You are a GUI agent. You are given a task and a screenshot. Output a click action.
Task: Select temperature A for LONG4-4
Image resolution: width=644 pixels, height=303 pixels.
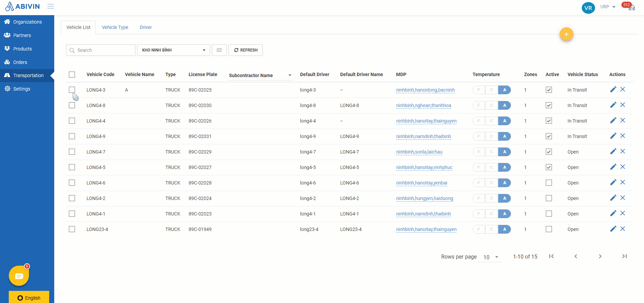click(x=505, y=121)
